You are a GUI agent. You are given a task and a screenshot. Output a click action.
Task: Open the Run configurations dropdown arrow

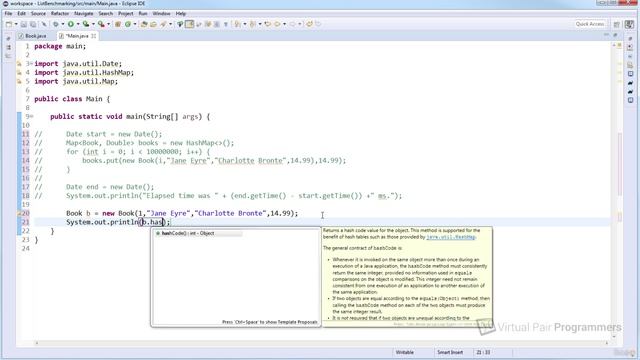(78, 24)
